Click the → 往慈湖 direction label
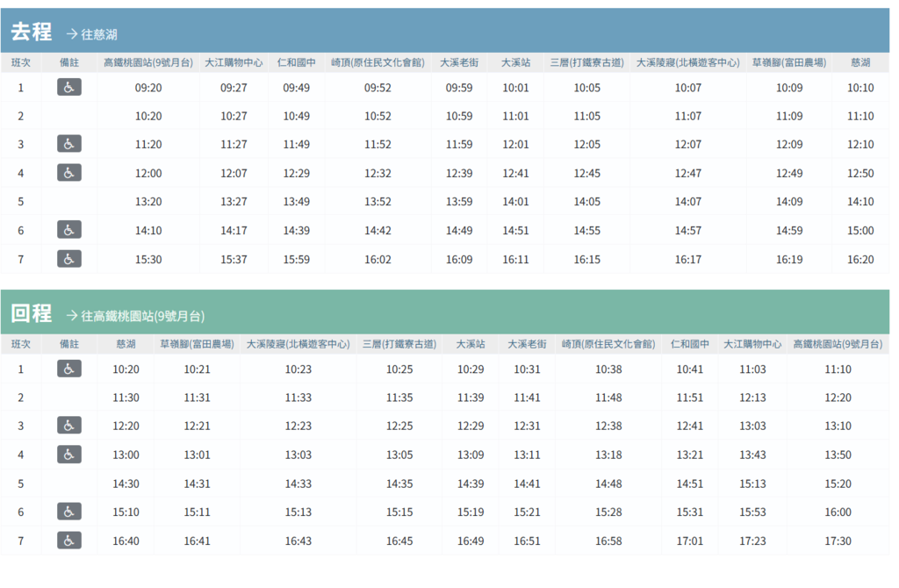The height and width of the screenshot is (588, 899). [x=91, y=34]
